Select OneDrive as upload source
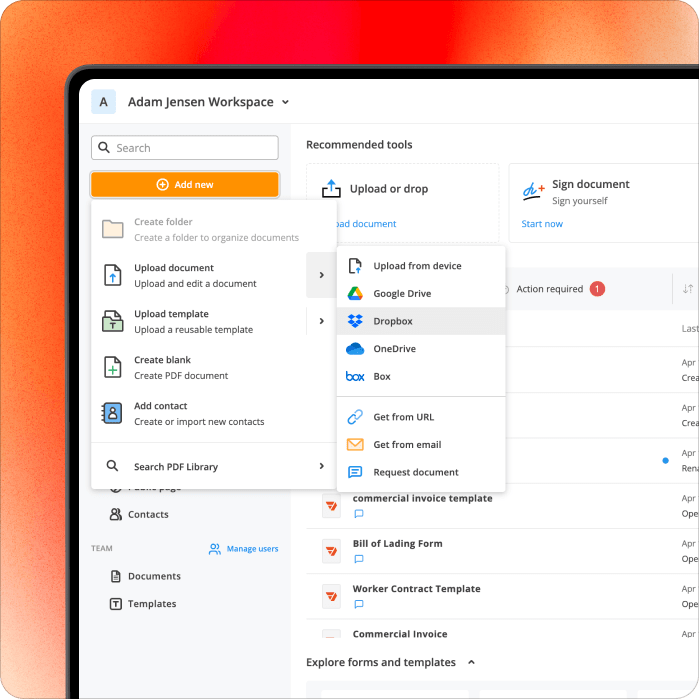The height and width of the screenshot is (699, 699). (x=421, y=349)
